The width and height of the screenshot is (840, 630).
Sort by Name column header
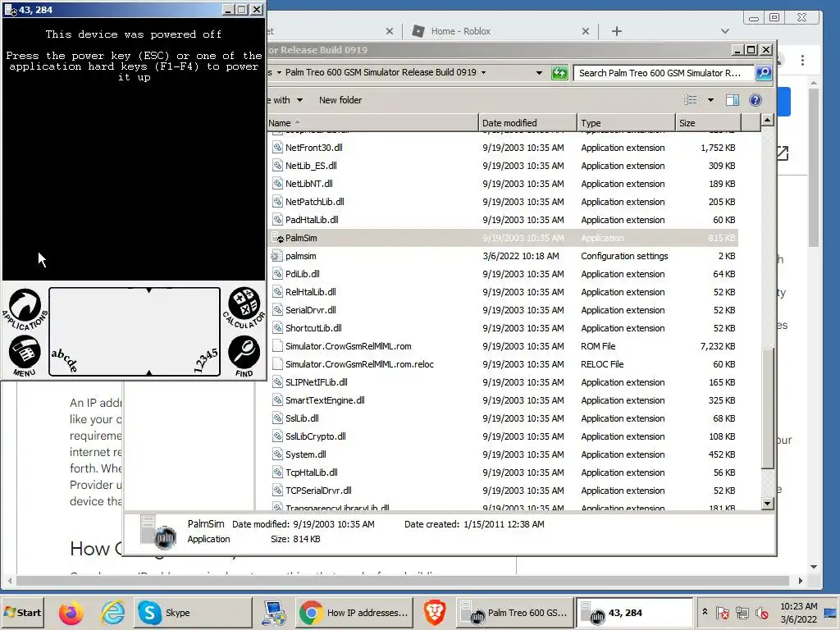click(x=372, y=123)
